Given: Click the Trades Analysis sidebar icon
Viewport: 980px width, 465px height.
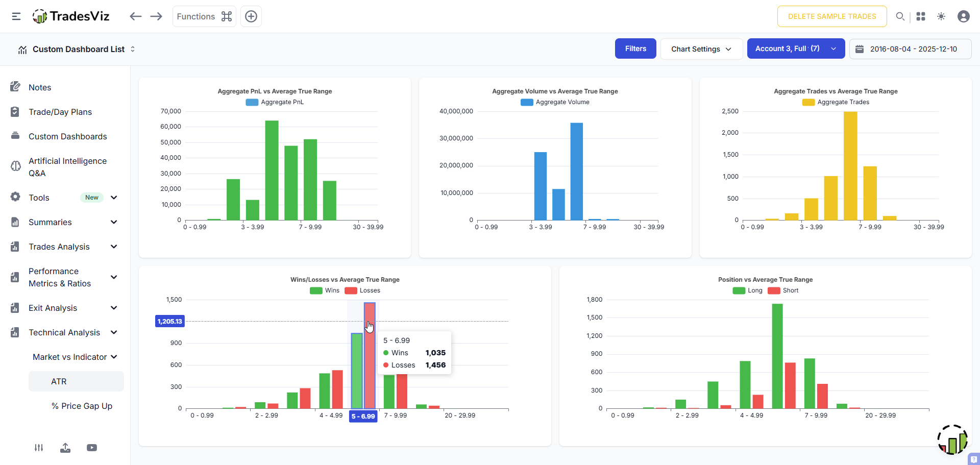Looking at the screenshot, I should tap(15, 247).
